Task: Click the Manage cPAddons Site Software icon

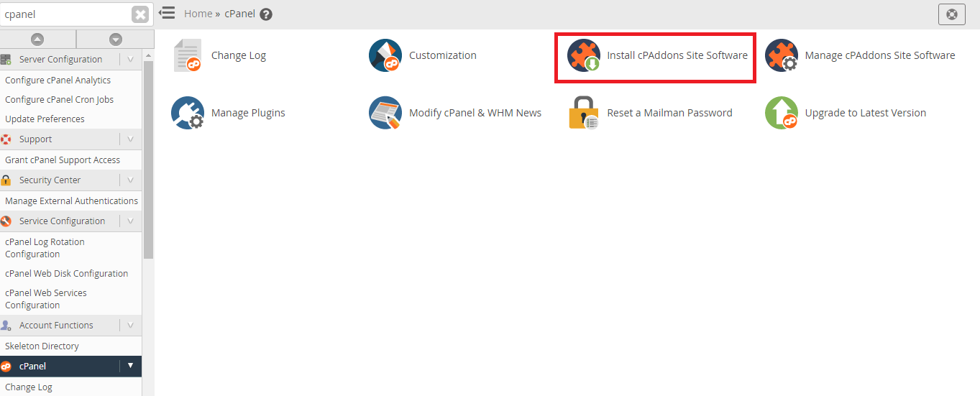Action: (x=782, y=55)
